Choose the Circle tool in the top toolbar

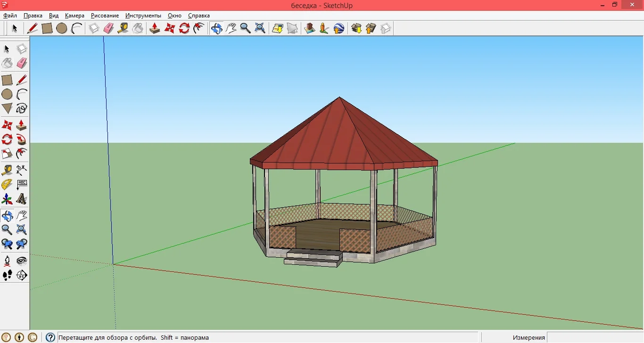[x=62, y=28]
